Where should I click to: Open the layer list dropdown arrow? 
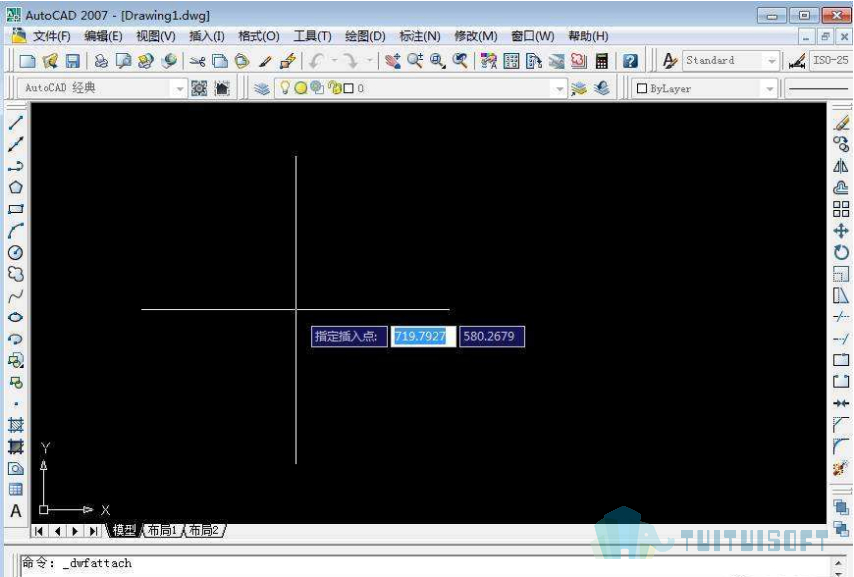(x=559, y=88)
